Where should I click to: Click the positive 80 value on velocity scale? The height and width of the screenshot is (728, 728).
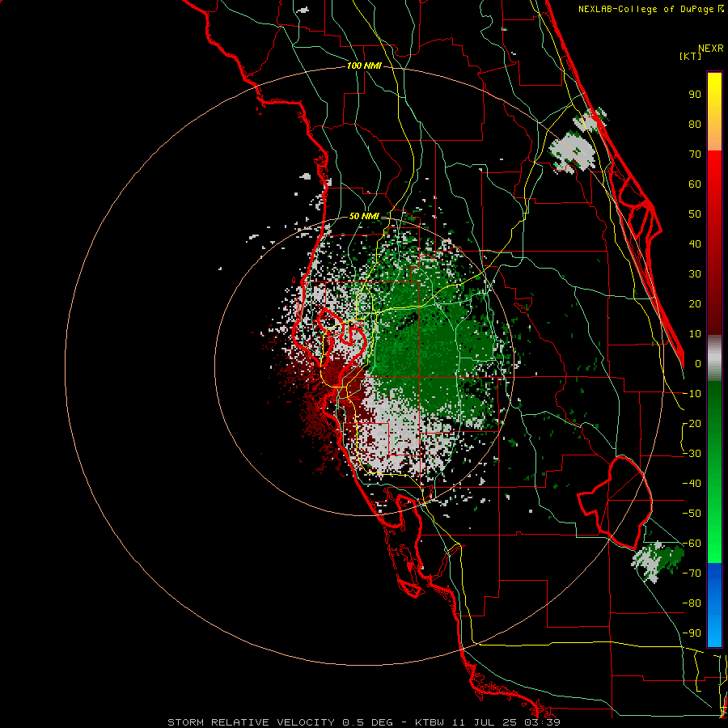pyautogui.click(x=695, y=125)
